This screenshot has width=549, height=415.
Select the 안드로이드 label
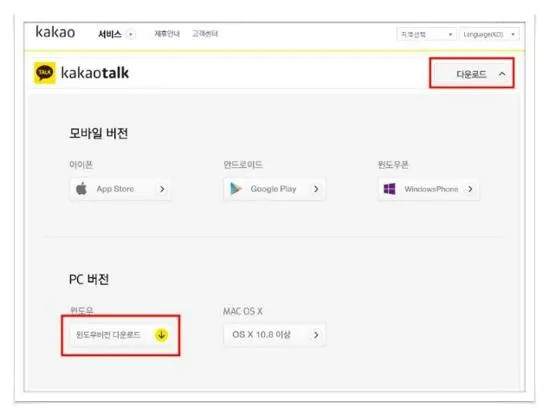243,165
